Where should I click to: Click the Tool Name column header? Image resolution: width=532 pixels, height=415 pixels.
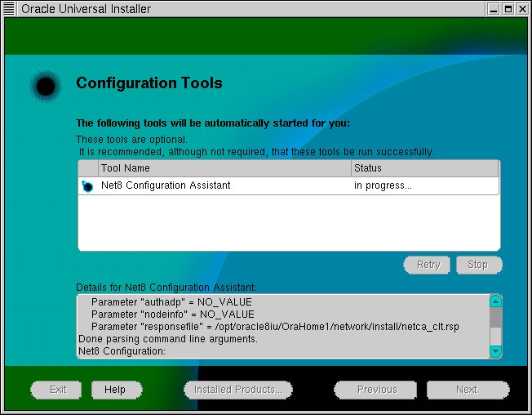click(x=224, y=168)
